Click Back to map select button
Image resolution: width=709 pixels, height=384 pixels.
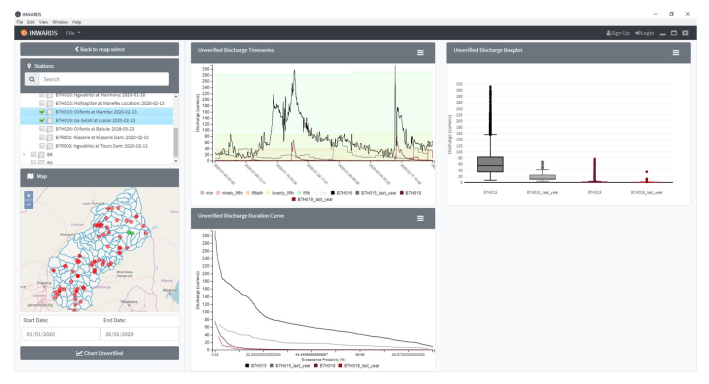point(99,49)
